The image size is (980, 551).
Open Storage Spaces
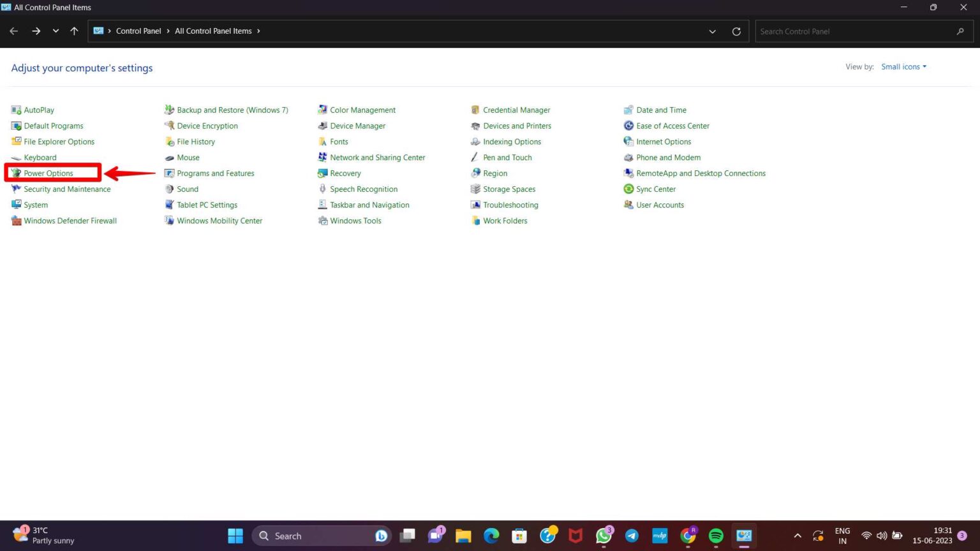pyautogui.click(x=509, y=189)
